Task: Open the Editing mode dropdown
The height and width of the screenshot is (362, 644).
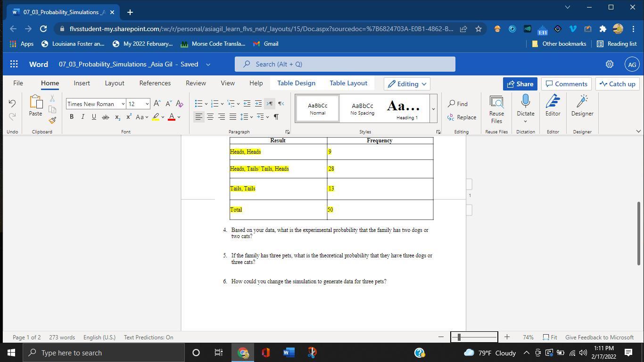Action: 407,84
